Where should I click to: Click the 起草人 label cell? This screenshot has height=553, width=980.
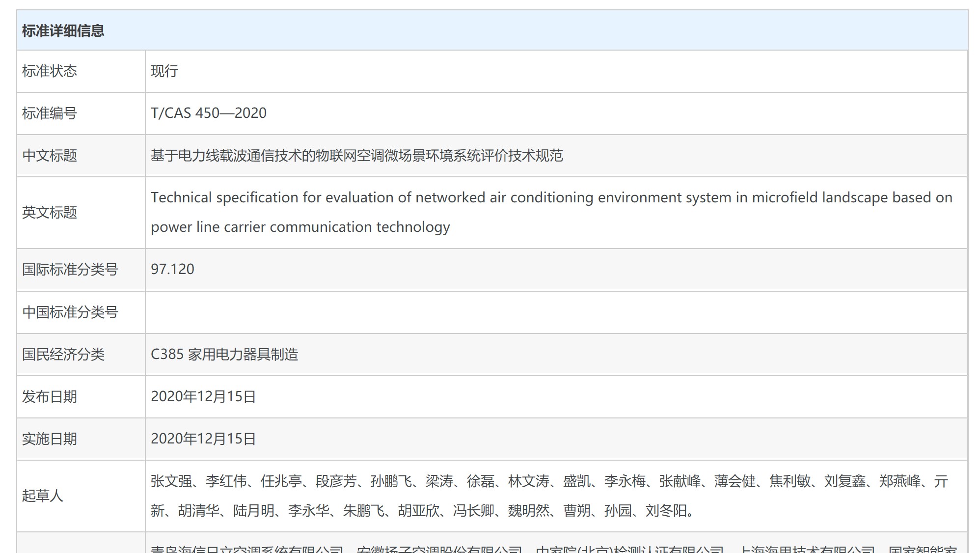[43, 496]
